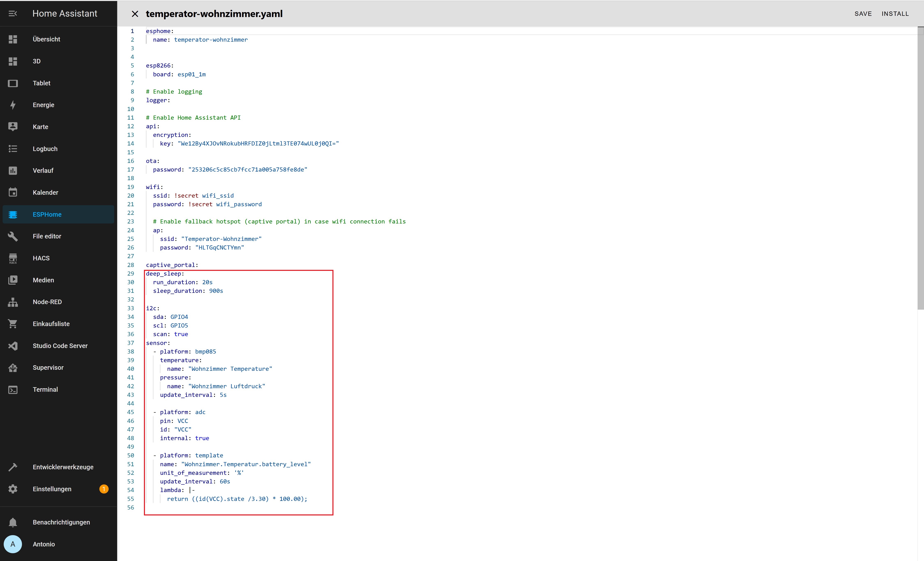Open Node-RED
Screen dimensions: 924x561
pyautogui.click(x=47, y=302)
